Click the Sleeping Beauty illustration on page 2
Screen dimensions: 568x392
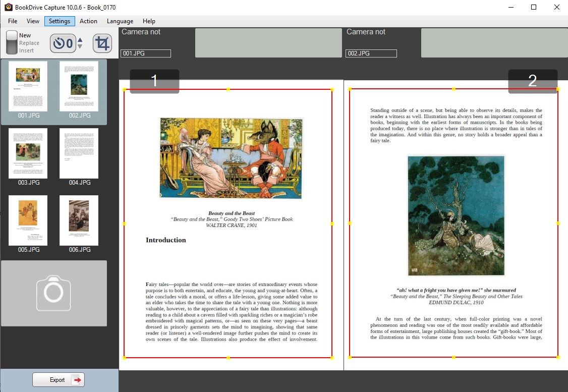[456, 215]
